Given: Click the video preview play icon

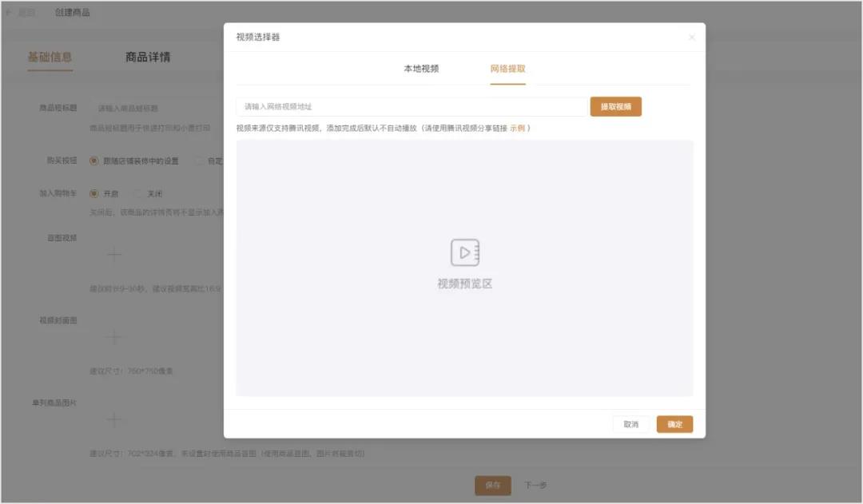Looking at the screenshot, I should click(x=464, y=252).
